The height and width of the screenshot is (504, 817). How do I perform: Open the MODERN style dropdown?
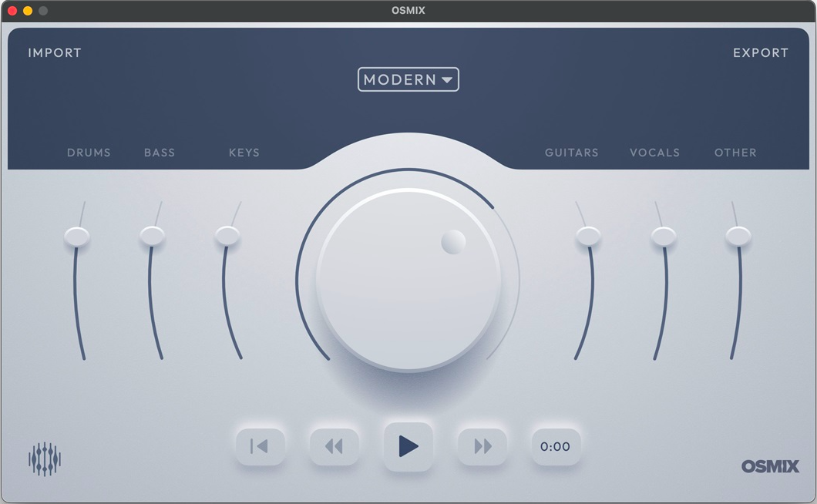pyautogui.click(x=408, y=79)
